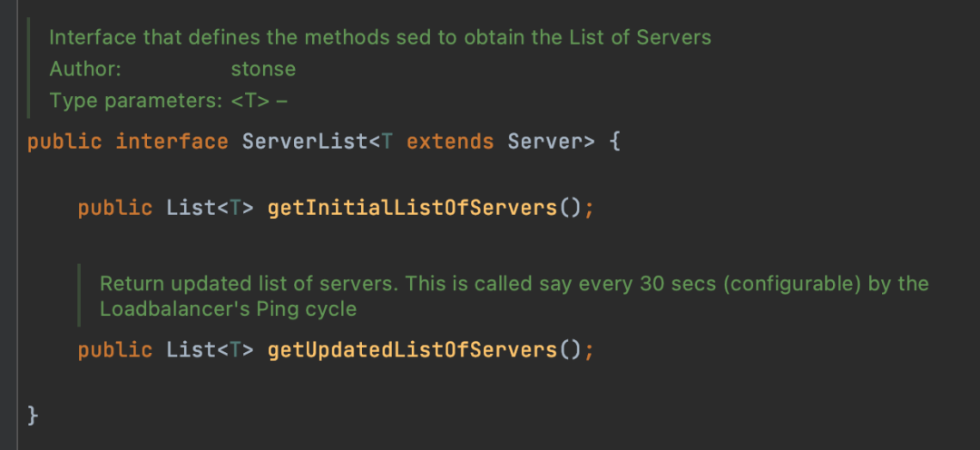Click T type parameter inside ServerList<T
Screen dimensions: 980x450
pos(387,142)
